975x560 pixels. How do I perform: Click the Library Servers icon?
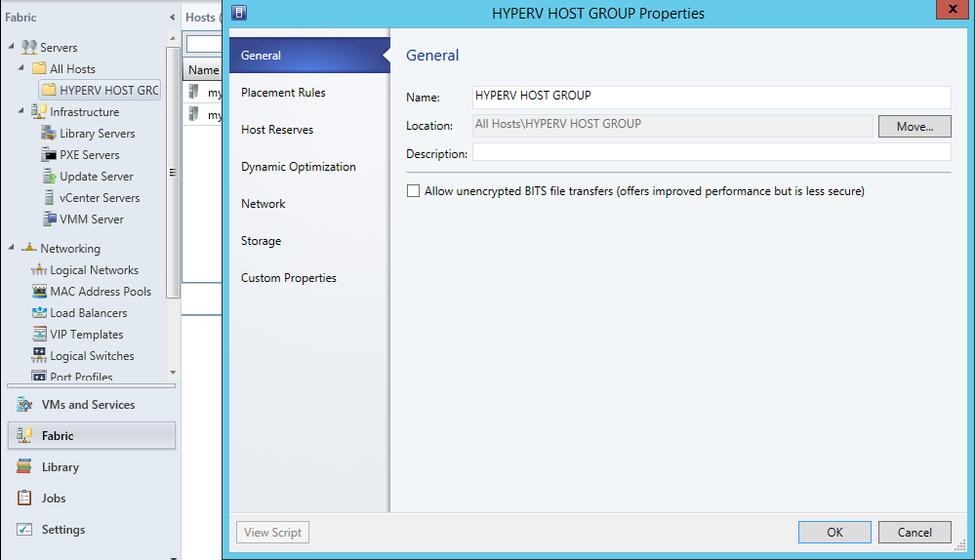click(x=49, y=133)
